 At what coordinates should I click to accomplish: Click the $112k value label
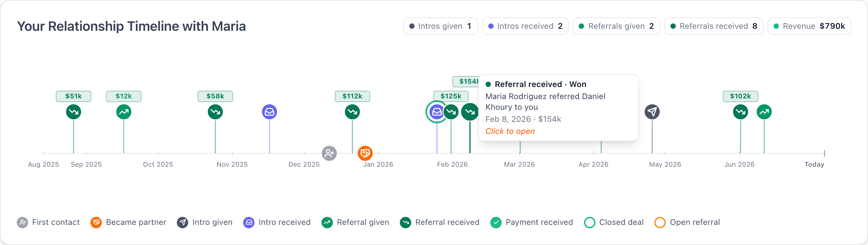(352, 96)
